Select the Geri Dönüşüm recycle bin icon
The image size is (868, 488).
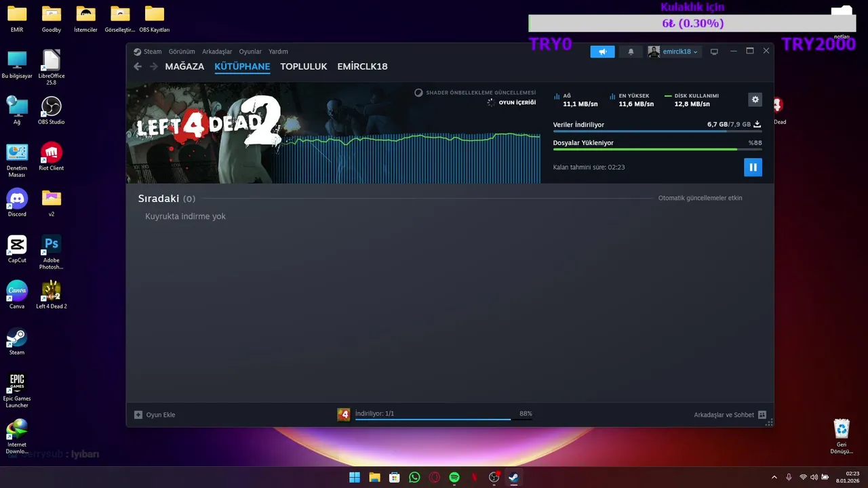click(842, 436)
